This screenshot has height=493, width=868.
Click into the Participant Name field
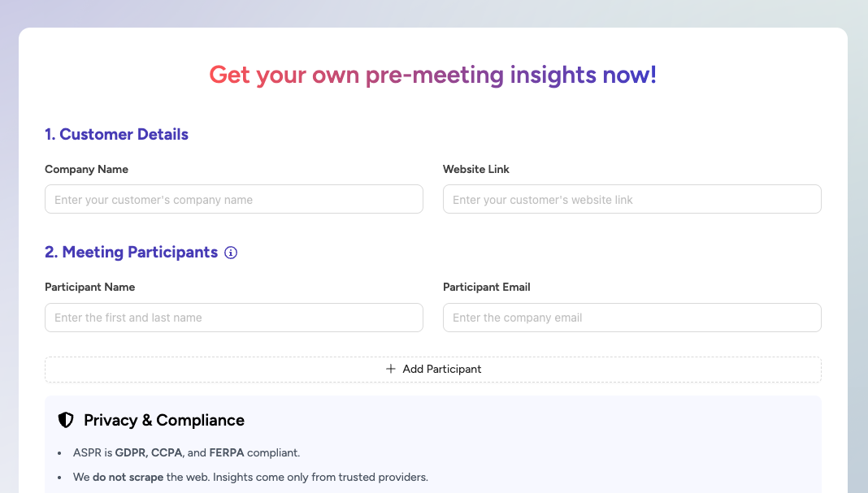[x=234, y=318]
